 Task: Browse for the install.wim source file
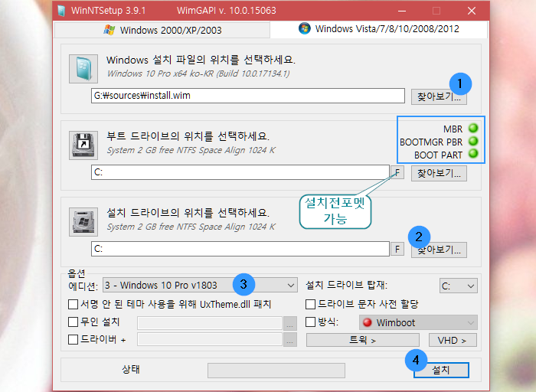439,96
